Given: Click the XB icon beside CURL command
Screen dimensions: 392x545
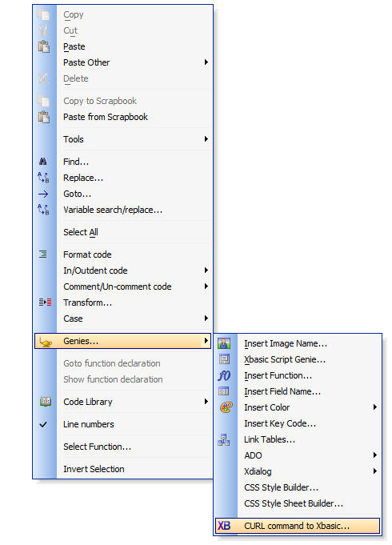Looking at the screenshot, I should (x=224, y=526).
